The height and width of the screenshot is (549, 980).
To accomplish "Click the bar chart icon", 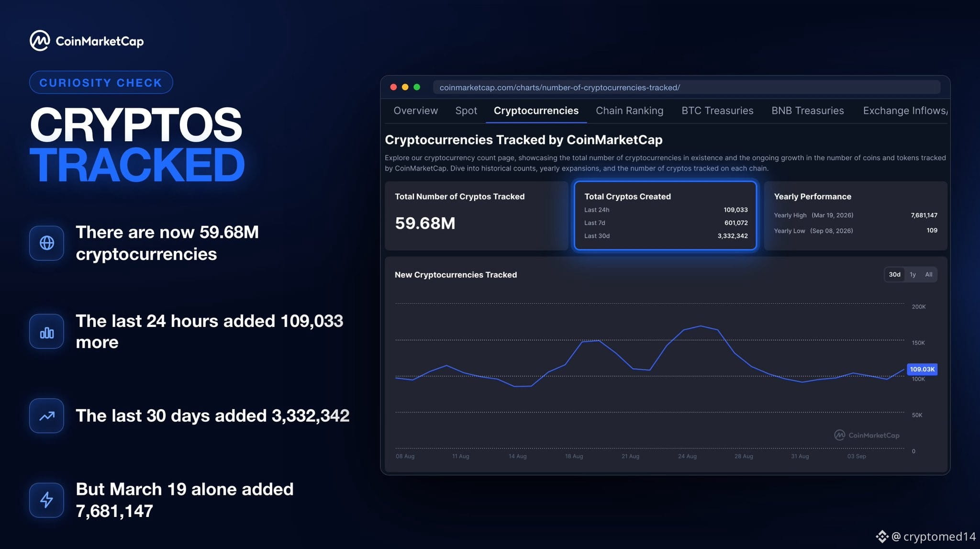I will tap(46, 332).
